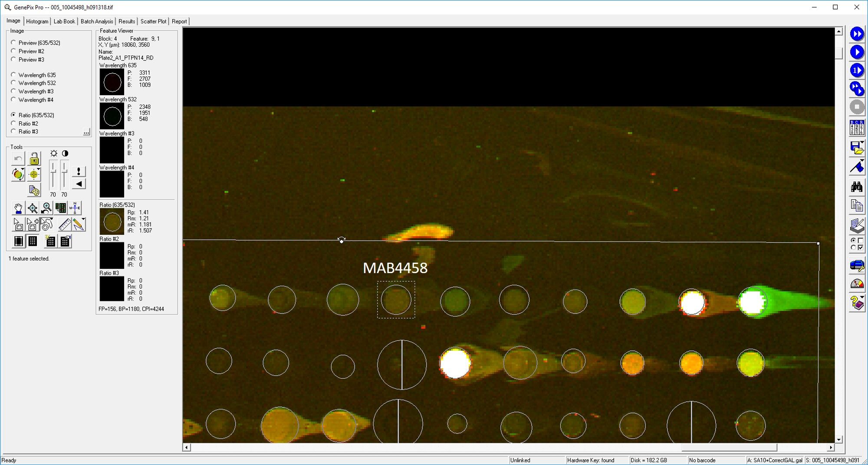The width and height of the screenshot is (868, 465).
Task: Select Preview (635/532) image option
Action: pos(13,43)
